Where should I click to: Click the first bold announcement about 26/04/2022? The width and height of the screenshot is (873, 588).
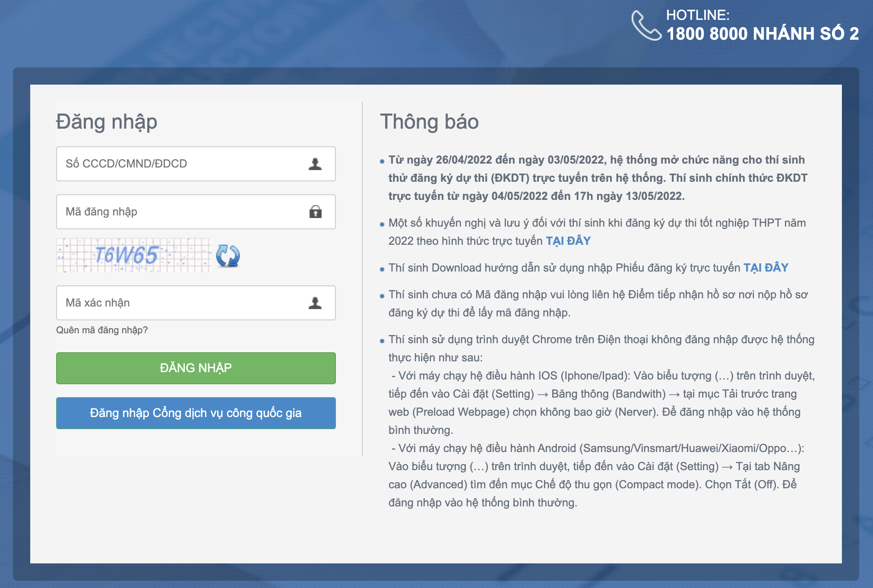tap(598, 178)
